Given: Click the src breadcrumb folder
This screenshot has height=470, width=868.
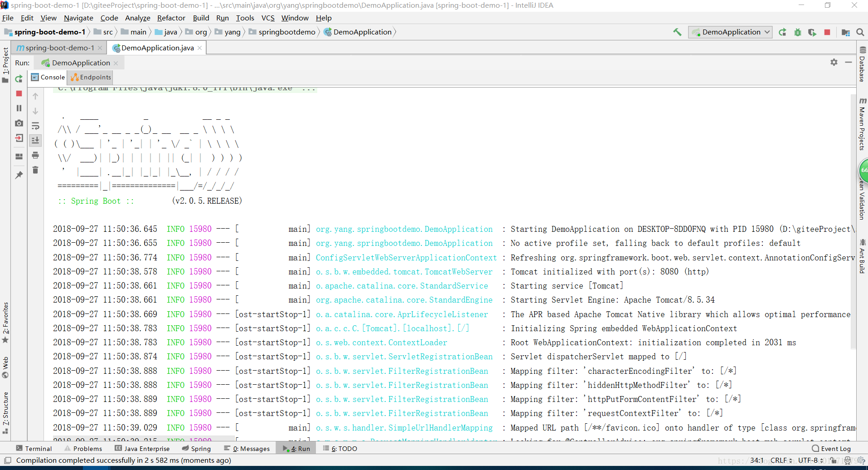Looking at the screenshot, I should [103, 32].
